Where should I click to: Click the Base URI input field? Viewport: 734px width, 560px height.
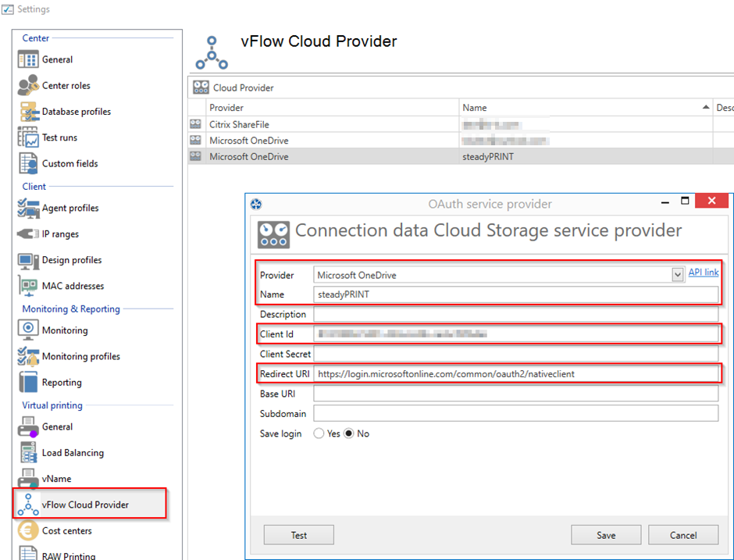pos(516,394)
